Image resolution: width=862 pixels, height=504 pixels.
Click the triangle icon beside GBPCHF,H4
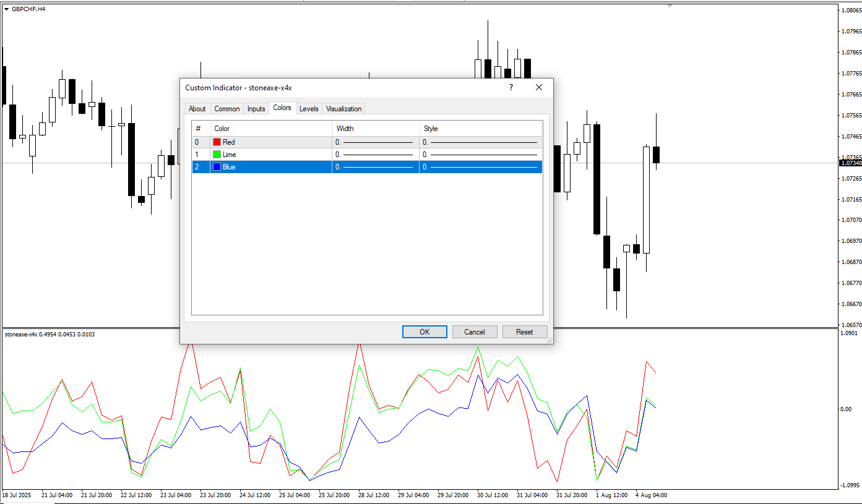tap(6, 9)
